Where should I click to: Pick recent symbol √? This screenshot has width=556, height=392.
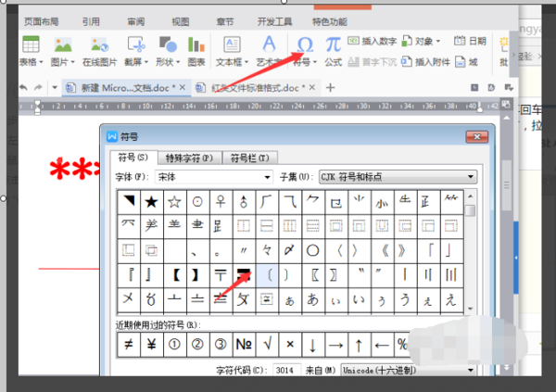point(267,344)
